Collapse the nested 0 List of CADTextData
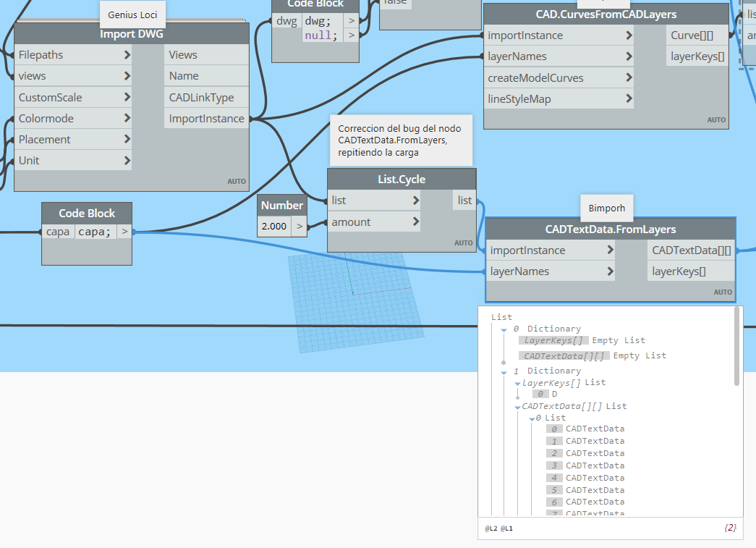This screenshot has height=548, width=756. point(532,418)
